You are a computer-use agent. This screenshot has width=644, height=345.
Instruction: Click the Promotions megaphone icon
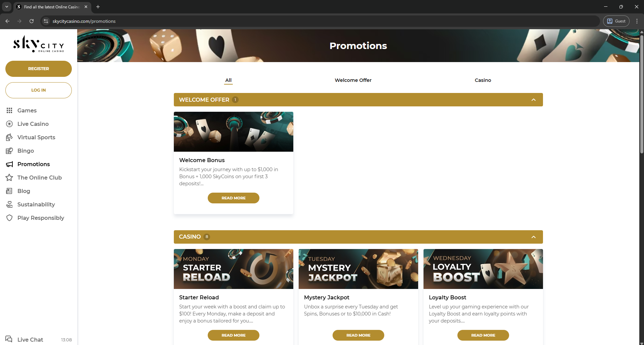click(9, 164)
